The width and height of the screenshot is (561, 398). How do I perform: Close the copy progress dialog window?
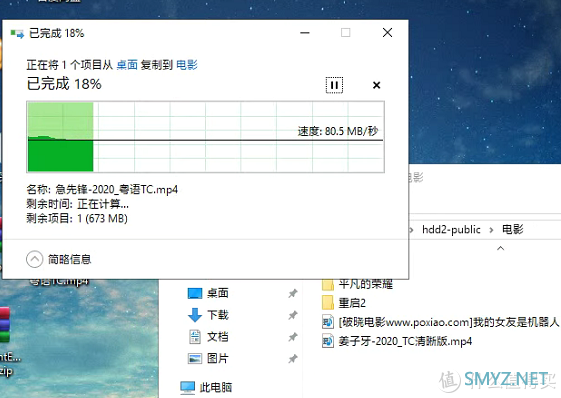click(x=387, y=33)
